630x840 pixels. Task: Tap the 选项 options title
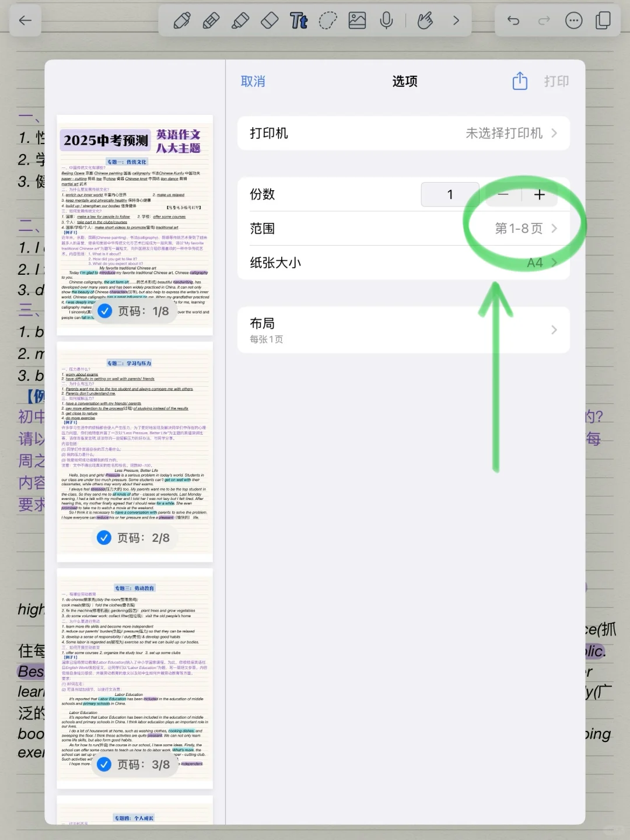click(405, 82)
